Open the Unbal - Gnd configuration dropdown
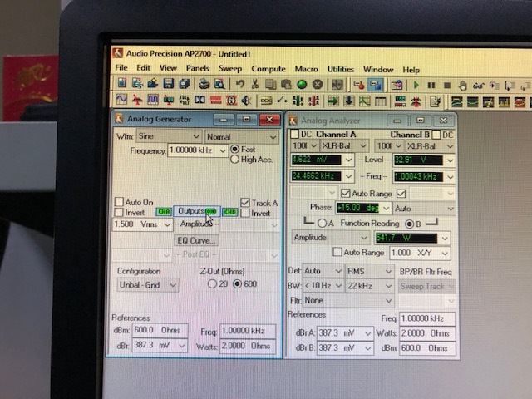Viewport: 532px width, 399px height. 148,284
